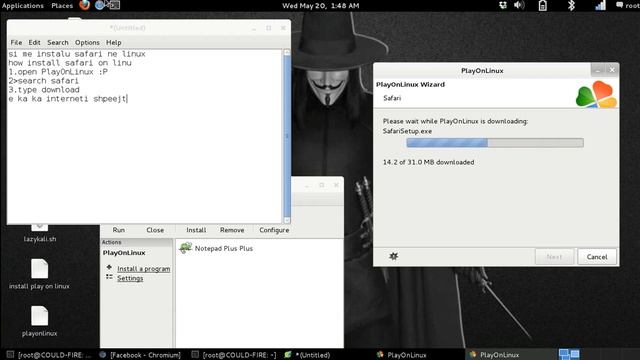The image size is (640, 360).
Task: Click Remove in PlayOnLinux toolbar
Action: pyautogui.click(x=232, y=230)
